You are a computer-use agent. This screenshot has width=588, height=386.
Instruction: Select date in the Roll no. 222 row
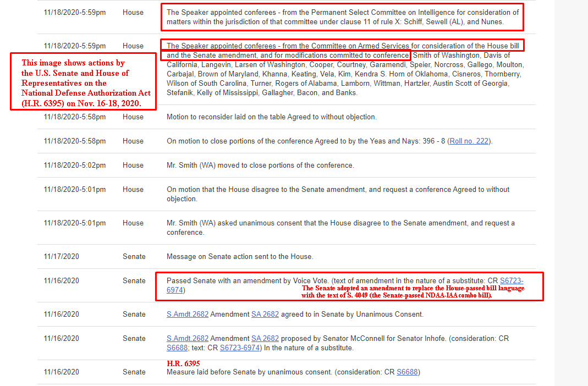[x=75, y=141]
